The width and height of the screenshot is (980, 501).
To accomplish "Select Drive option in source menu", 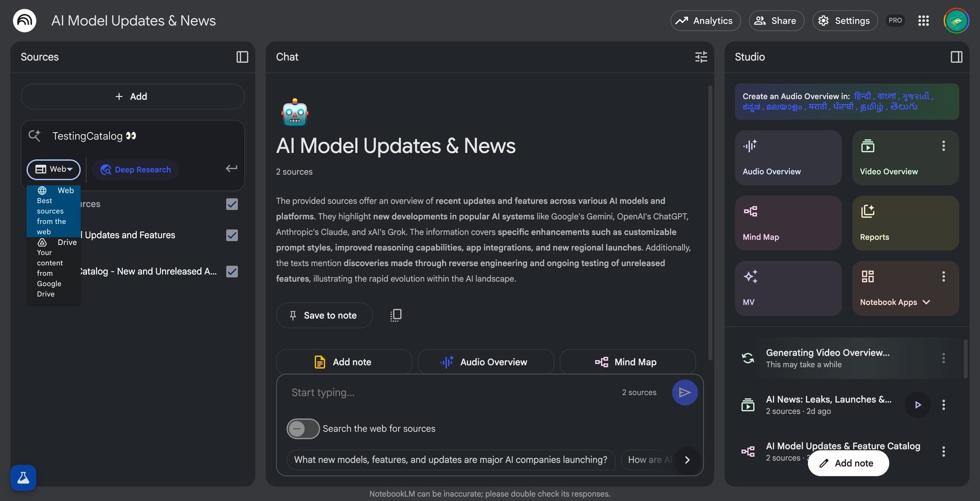I will coord(53,268).
